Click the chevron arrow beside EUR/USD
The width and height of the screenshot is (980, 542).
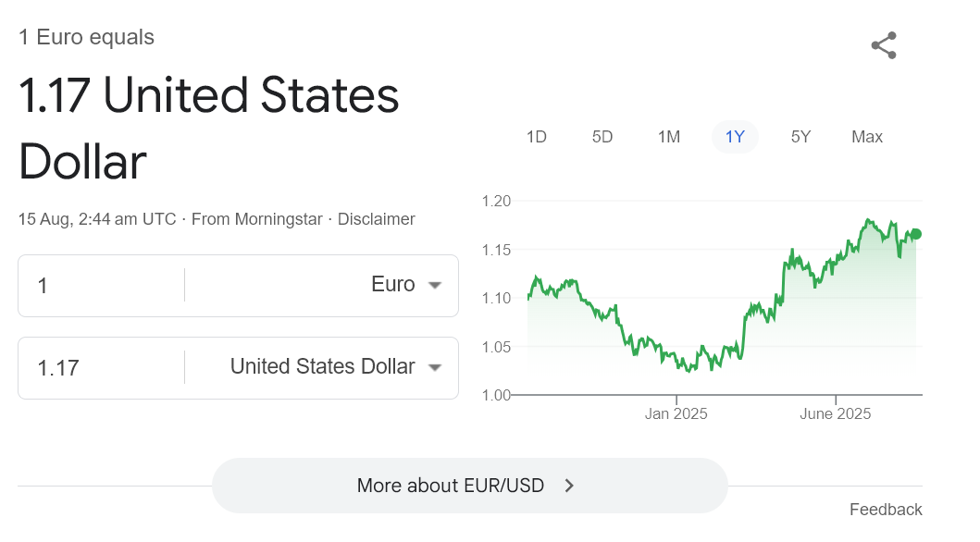pos(569,486)
